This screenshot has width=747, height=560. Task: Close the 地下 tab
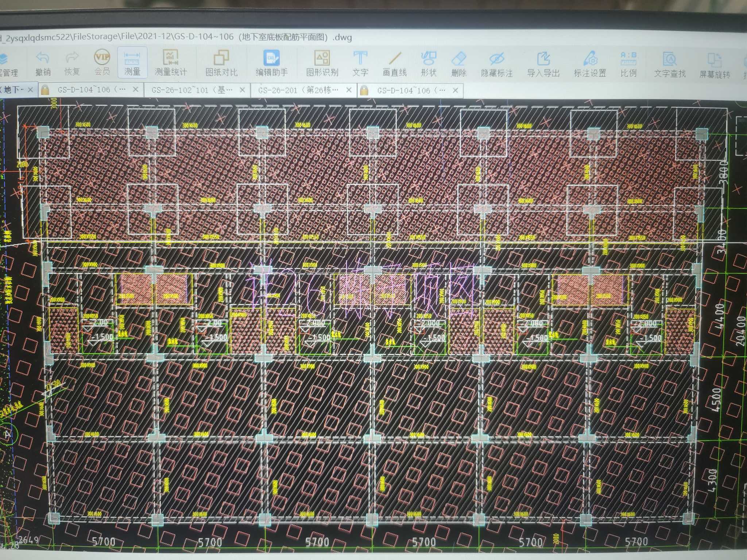tap(31, 89)
